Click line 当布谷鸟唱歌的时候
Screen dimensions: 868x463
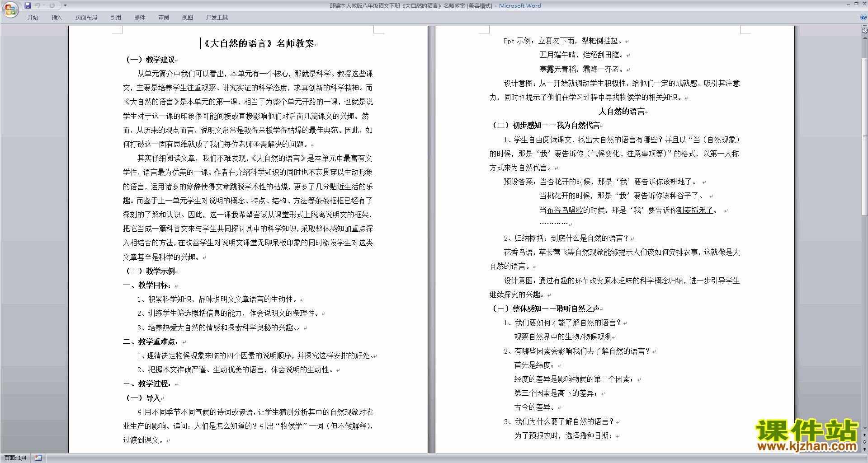630,210
